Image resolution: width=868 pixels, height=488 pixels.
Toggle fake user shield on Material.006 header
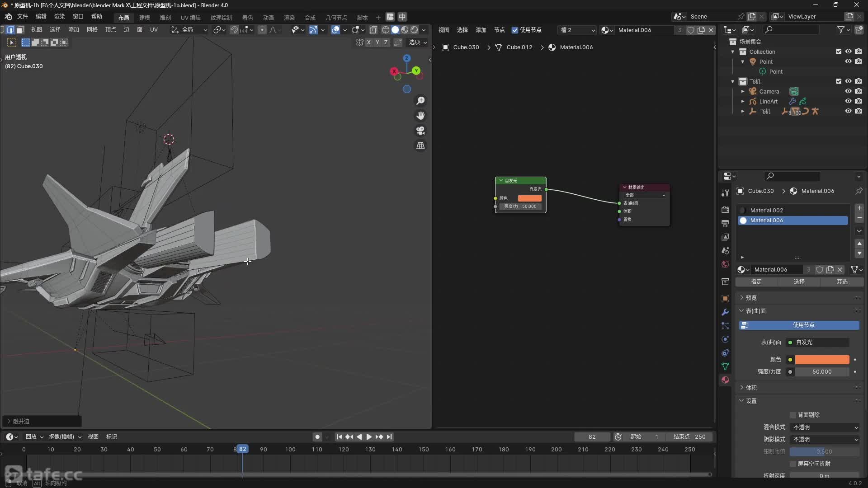[691, 30]
